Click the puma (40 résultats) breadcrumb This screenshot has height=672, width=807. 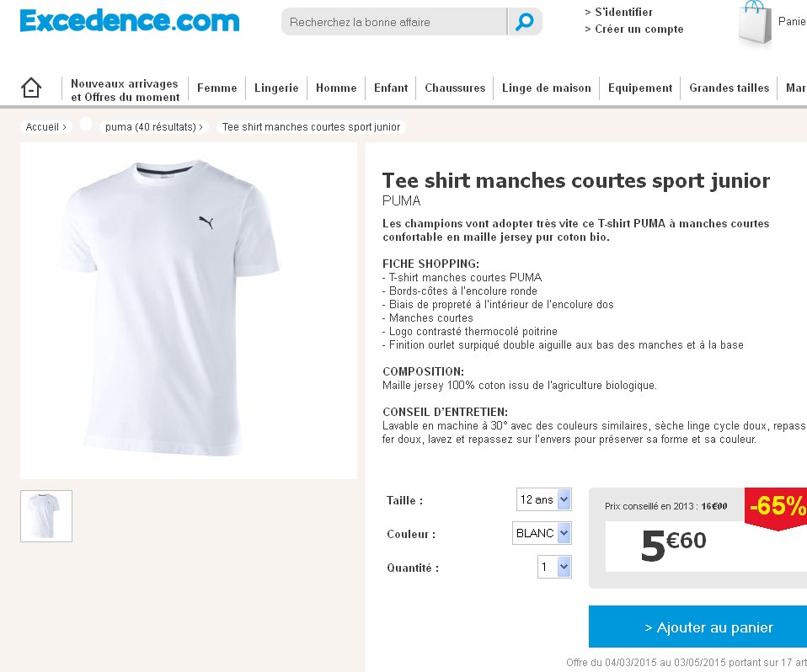pos(154,127)
